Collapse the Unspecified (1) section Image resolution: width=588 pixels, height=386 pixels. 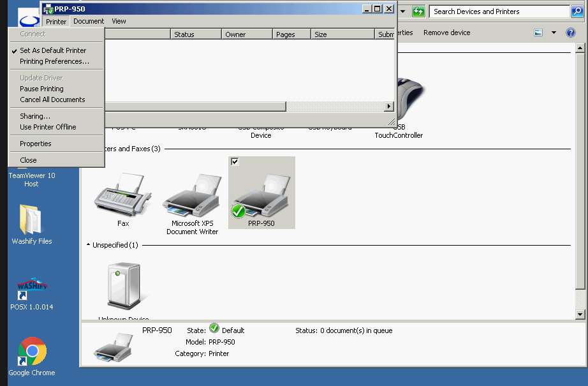click(x=88, y=244)
